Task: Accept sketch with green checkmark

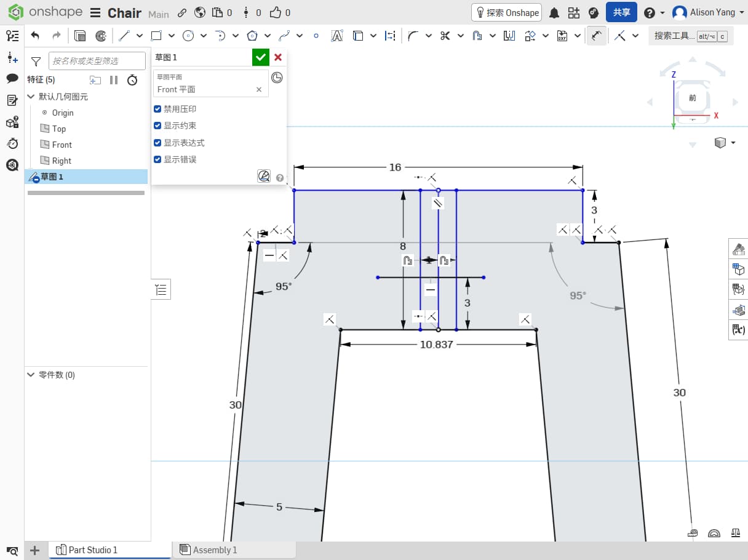Action: pyautogui.click(x=261, y=57)
